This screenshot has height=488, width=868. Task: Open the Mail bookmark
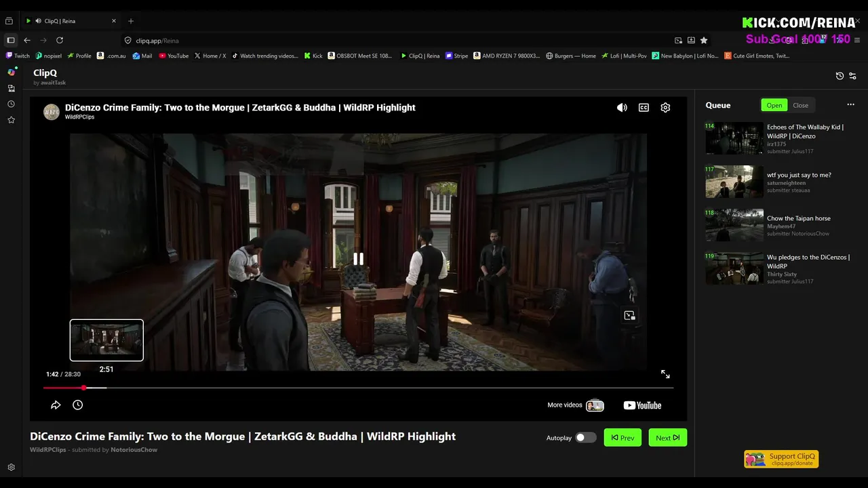point(142,56)
